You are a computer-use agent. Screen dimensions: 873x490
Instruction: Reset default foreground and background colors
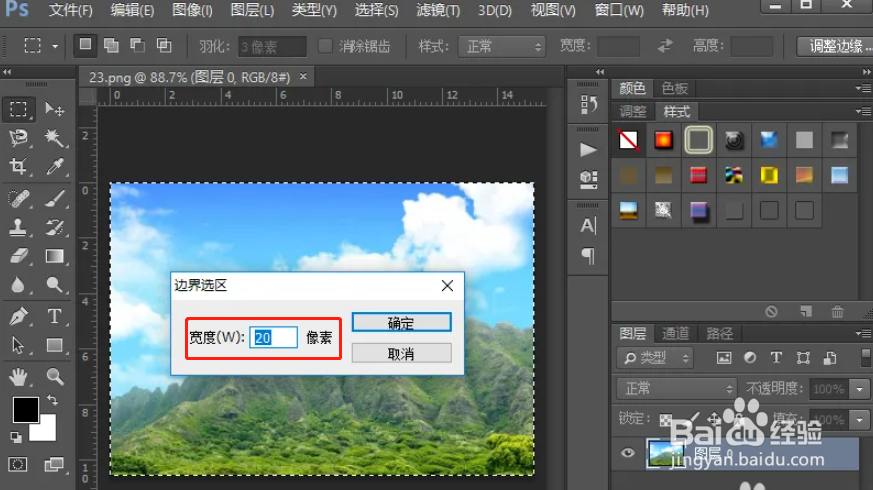coord(16,438)
